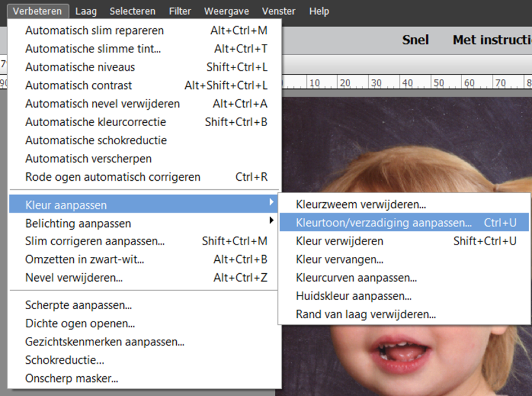Expand the Belichting aanpassen submenu

[78, 223]
